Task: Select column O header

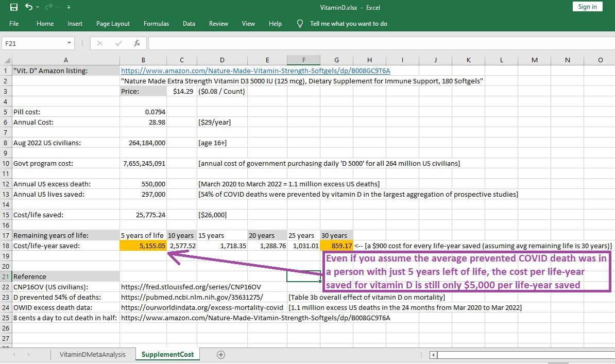Action: pos(600,60)
